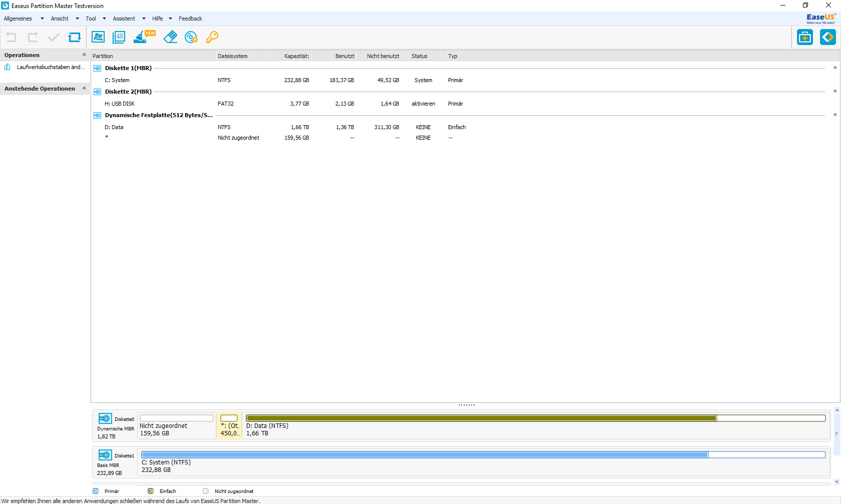The image size is (841, 504).
Task: Sort by the Status column header
Action: 423,56
